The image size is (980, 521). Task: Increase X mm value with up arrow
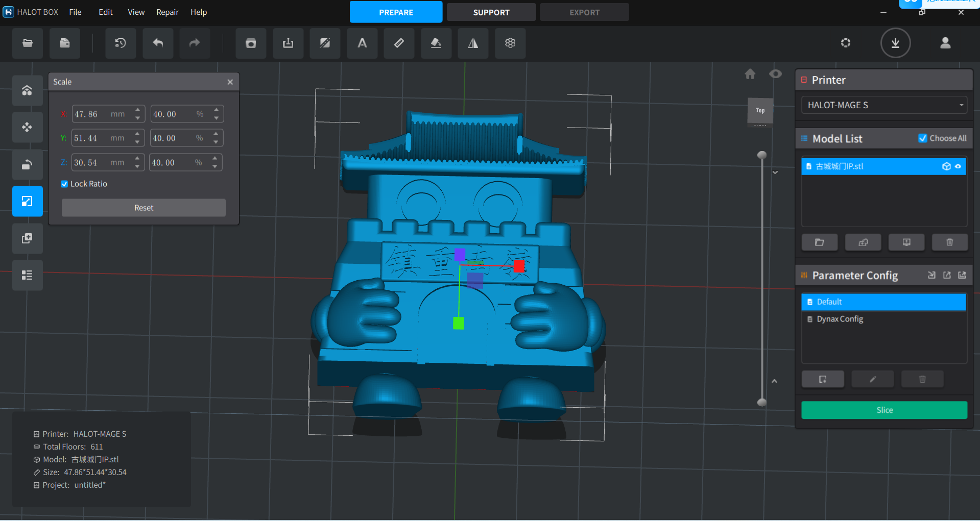(138, 110)
